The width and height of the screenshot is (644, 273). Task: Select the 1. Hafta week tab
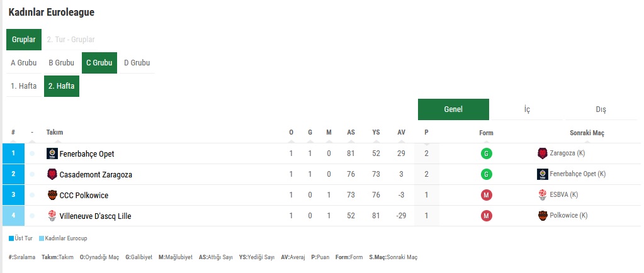(24, 86)
